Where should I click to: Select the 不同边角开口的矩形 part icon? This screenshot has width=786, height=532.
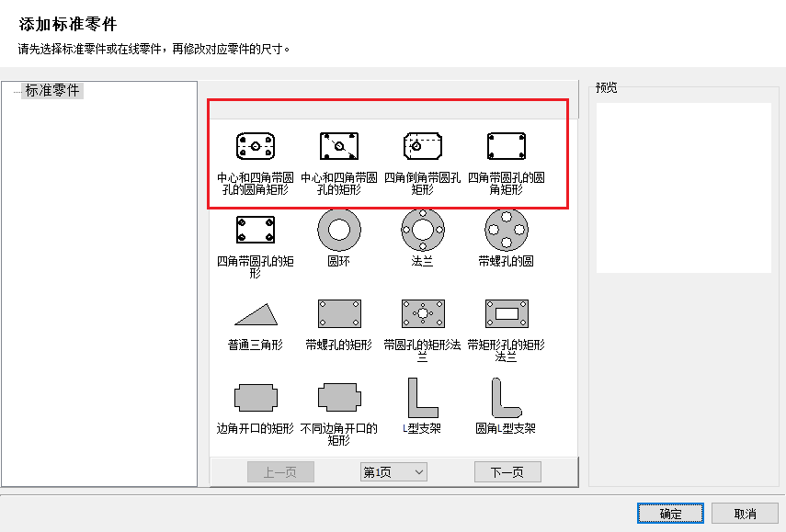coord(339,398)
